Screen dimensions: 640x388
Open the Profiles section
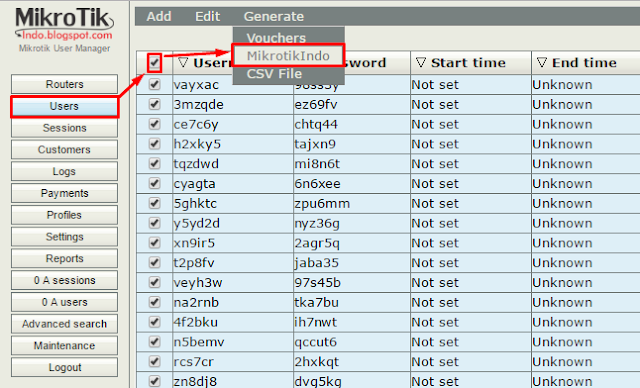[x=64, y=215]
